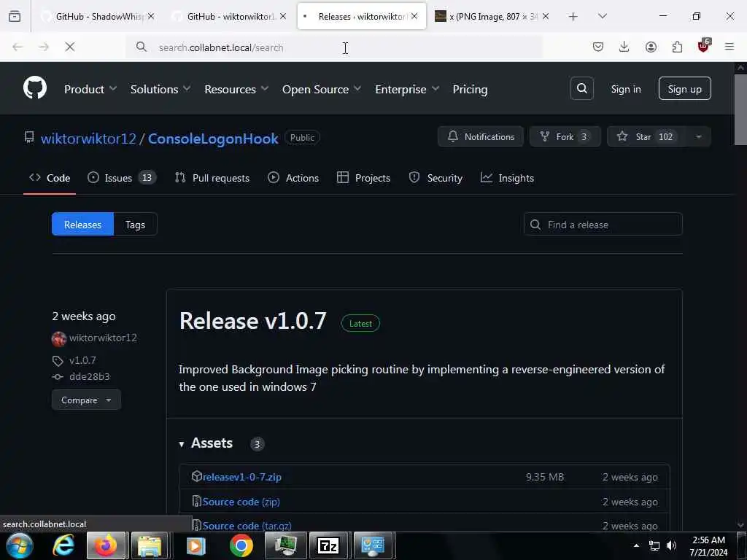This screenshot has width=747, height=560.
Task: Open the v1.0.7 tag link
Action: point(82,360)
